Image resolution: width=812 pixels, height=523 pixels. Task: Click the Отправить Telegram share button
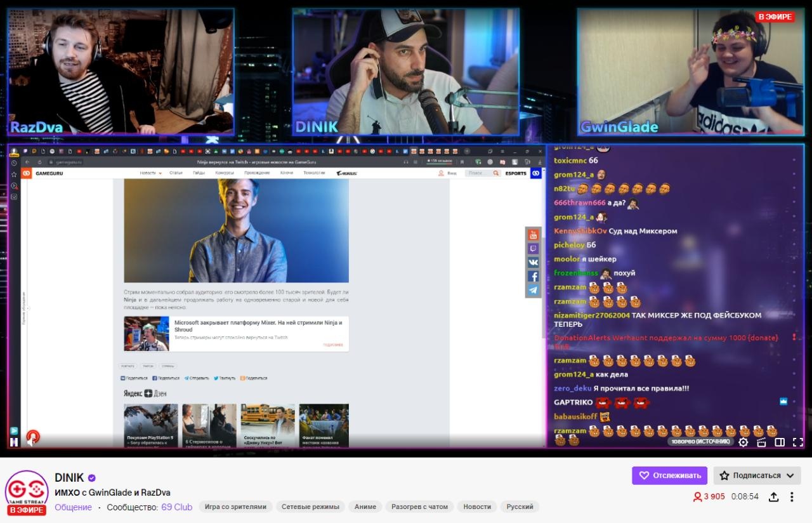click(197, 378)
